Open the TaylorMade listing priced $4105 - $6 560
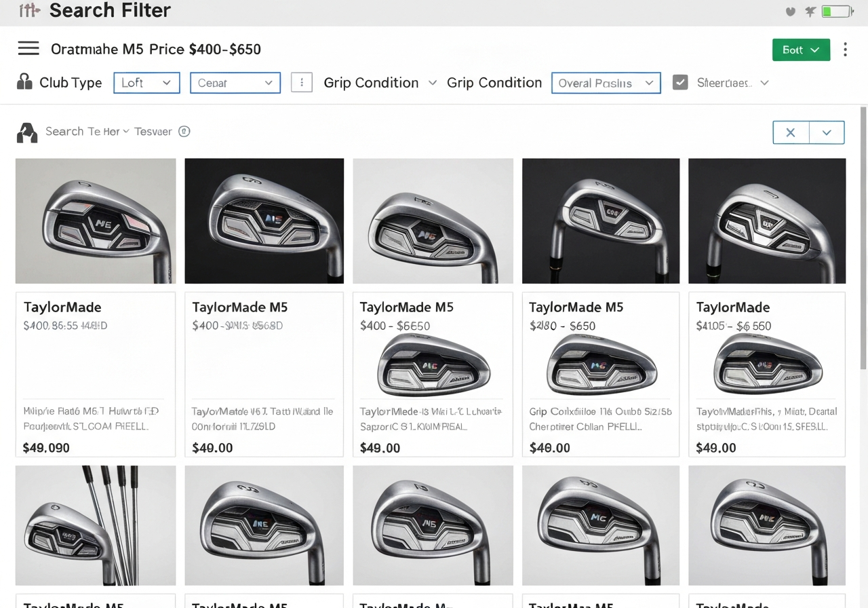The image size is (868, 608). coord(767,375)
